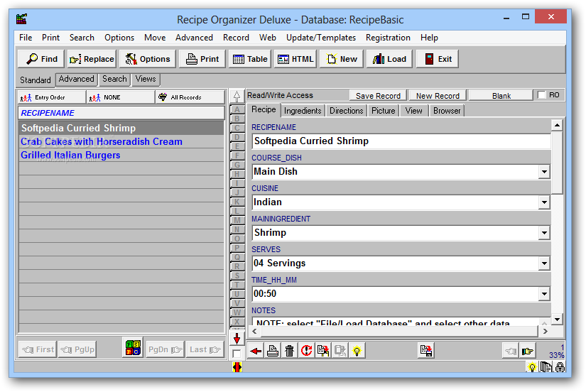
Task: Go to next record hand icon
Action: pyautogui.click(x=528, y=351)
